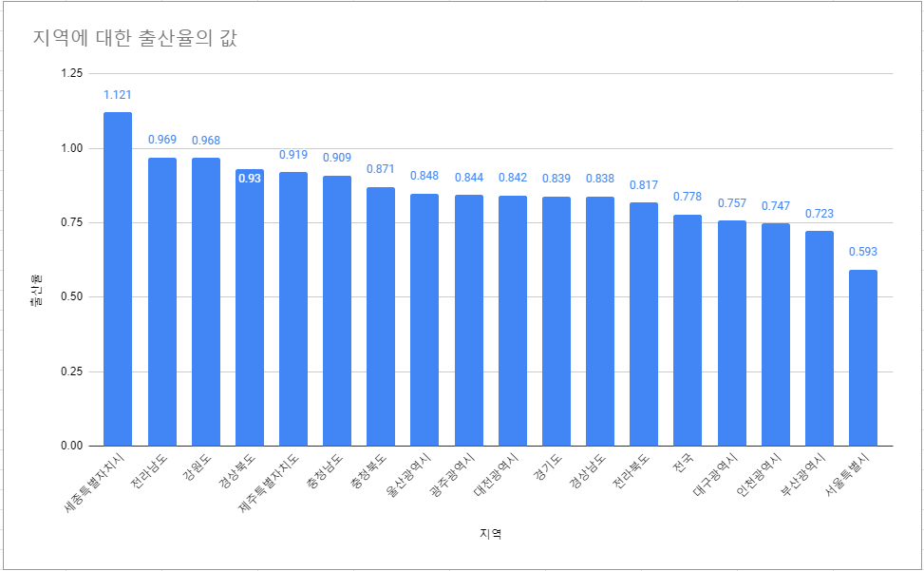
Task: Select the data label 0.871
Action: (381, 169)
